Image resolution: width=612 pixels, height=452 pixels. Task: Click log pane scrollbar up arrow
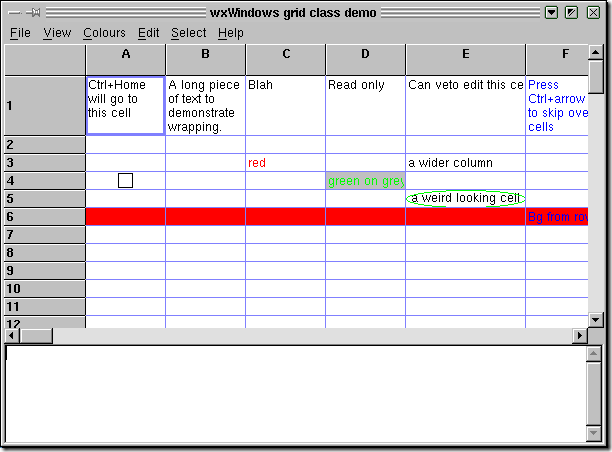[x=594, y=354]
